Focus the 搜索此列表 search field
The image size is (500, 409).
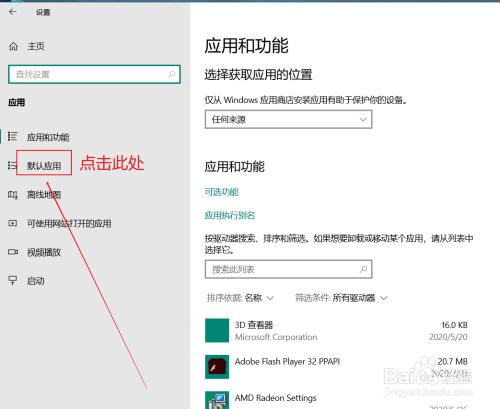288,269
